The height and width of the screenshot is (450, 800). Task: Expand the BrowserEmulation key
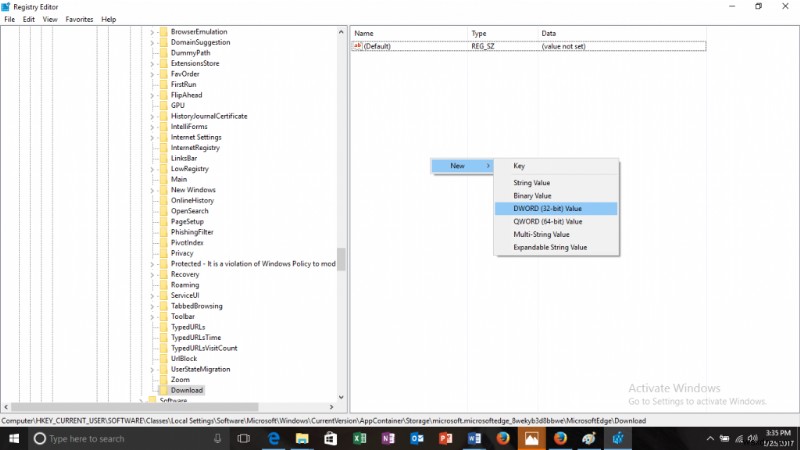(x=152, y=32)
